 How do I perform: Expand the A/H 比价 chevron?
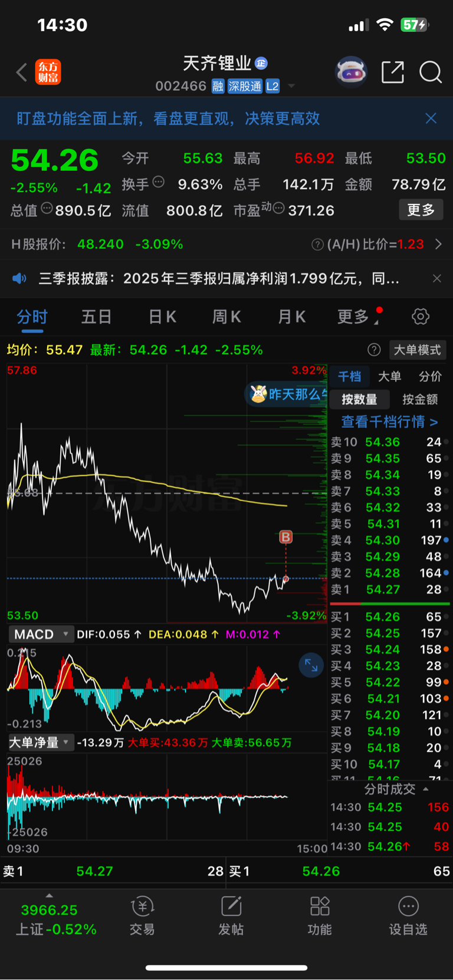click(x=438, y=244)
